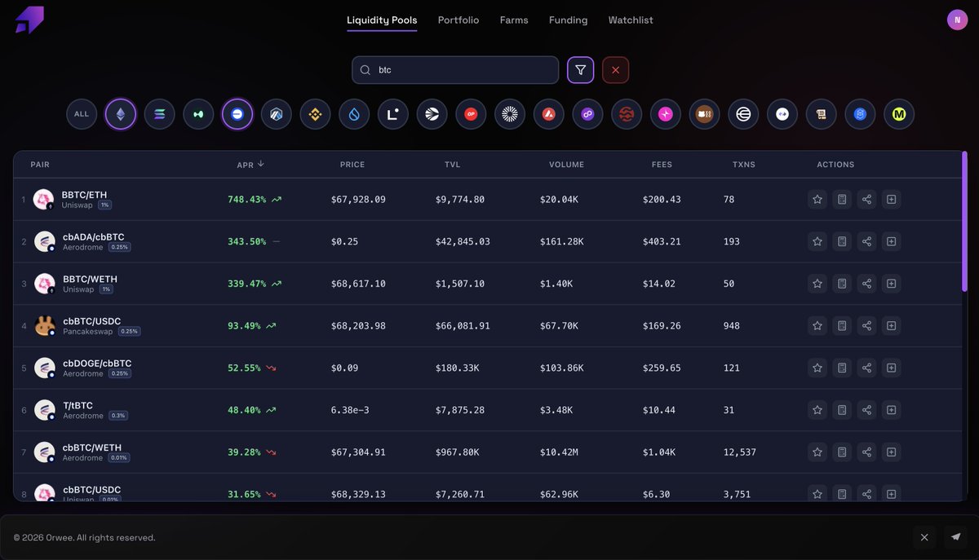Add position to T/tBTC pool
The height and width of the screenshot is (560, 979).
[x=891, y=410]
